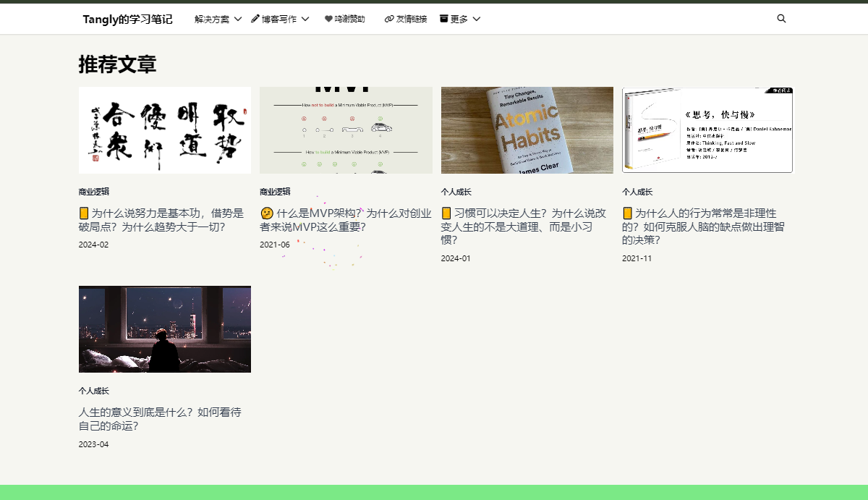Screen dimensions: 868x500
Task: Click date 2021-06 under MVP article
Action: (x=275, y=245)
